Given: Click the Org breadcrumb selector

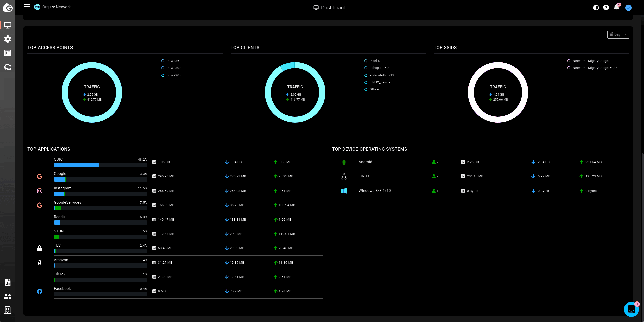Looking at the screenshot, I should point(45,7).
